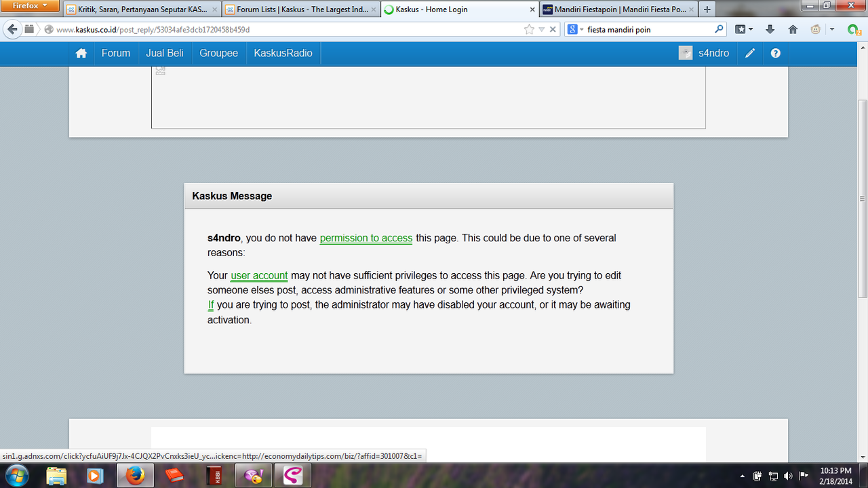
Task: Click the search magnifier icon
Action: 719,29
